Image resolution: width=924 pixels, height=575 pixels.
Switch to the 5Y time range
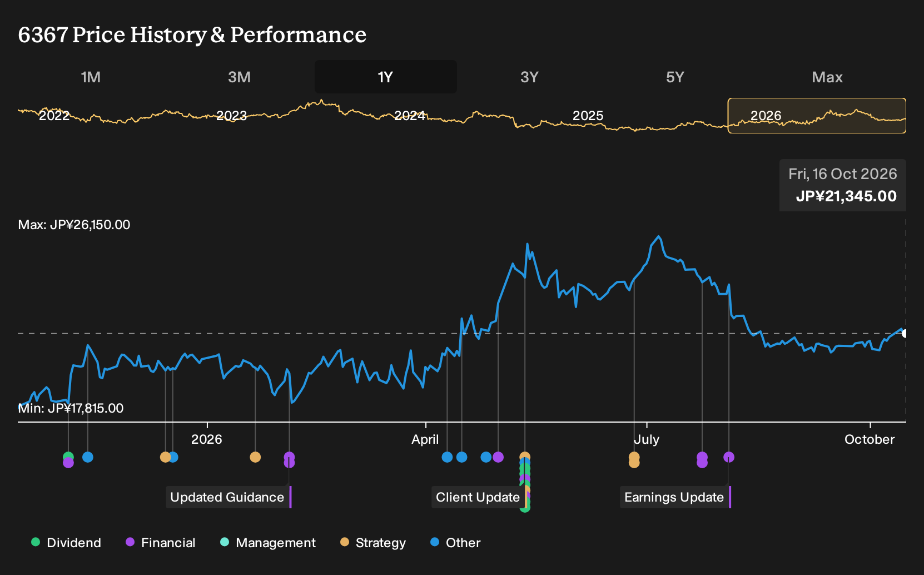675,77
